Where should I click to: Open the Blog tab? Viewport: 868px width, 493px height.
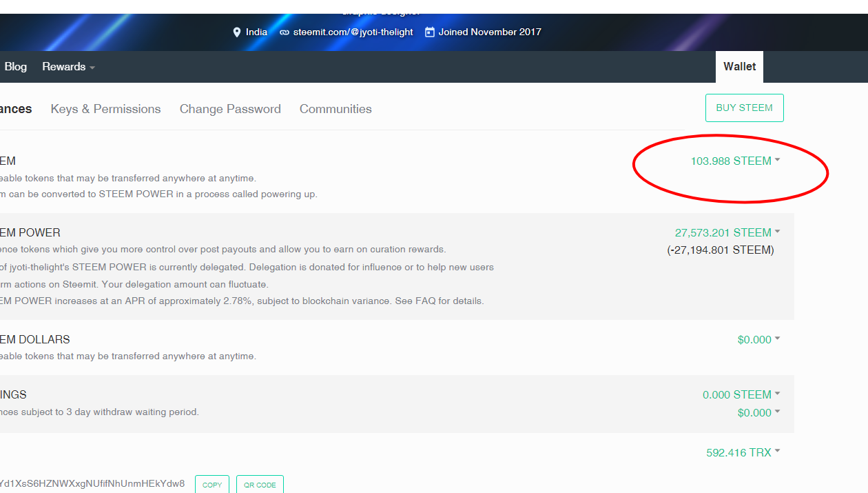(15, 67)
